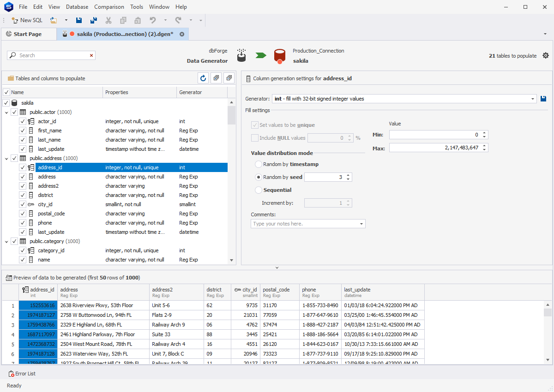Viewport: 554px width, 392px height.
Task: Click the postal_code preview column header
Action: (x=280, y=292)
